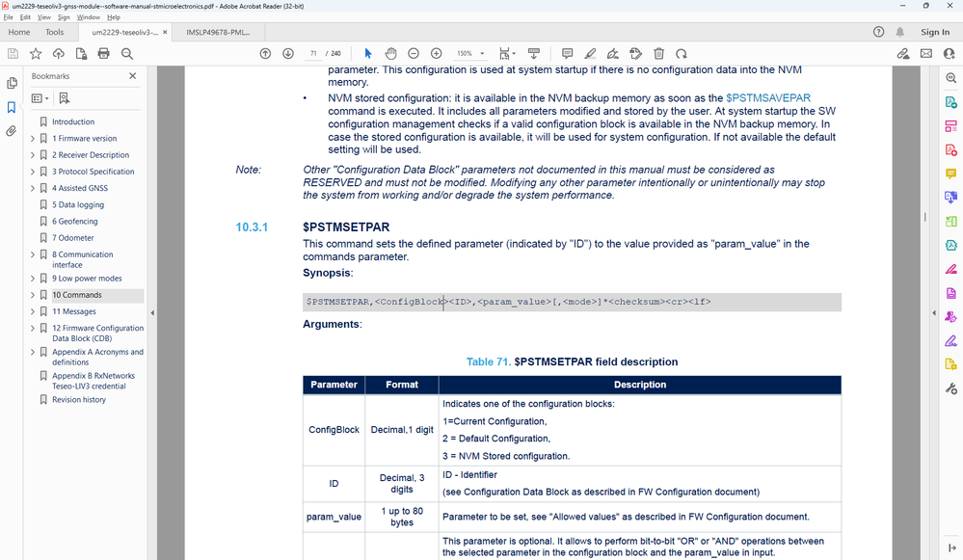Expand the 10 Commands bookmark
This screenshot has width=963, height=560.
click(x=32, y=294)
